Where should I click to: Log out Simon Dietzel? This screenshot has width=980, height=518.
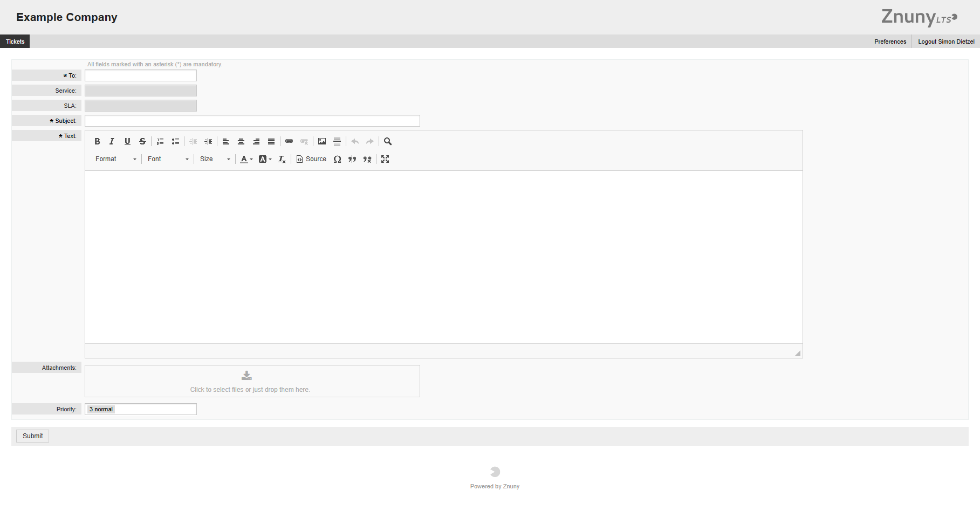click(x=946, y=42)
